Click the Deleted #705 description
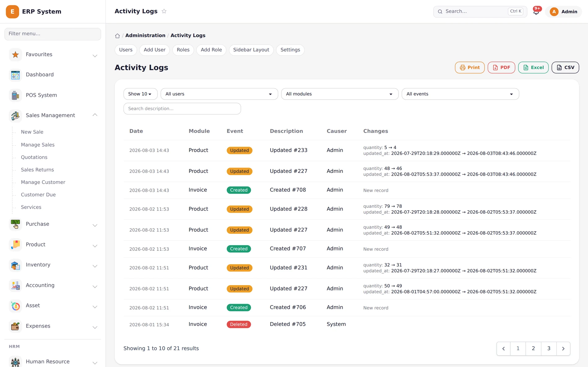 click(x=288, y=324)
